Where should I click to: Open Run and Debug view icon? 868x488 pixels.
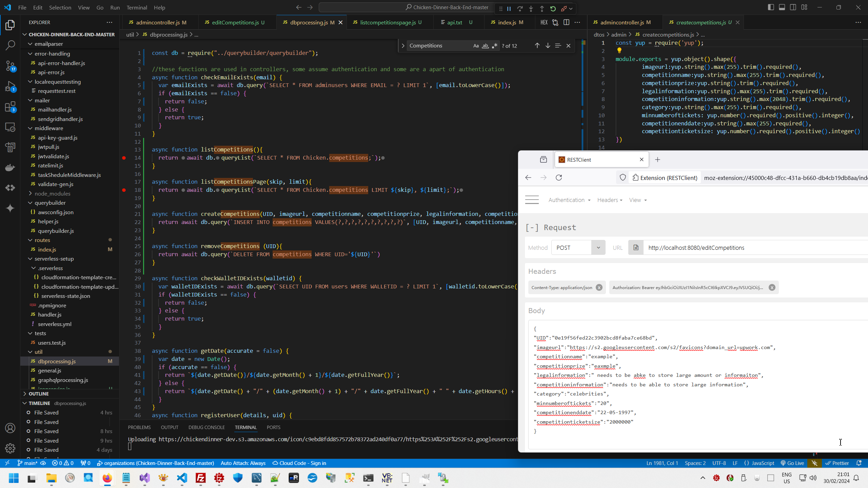[x=10, y=86]
